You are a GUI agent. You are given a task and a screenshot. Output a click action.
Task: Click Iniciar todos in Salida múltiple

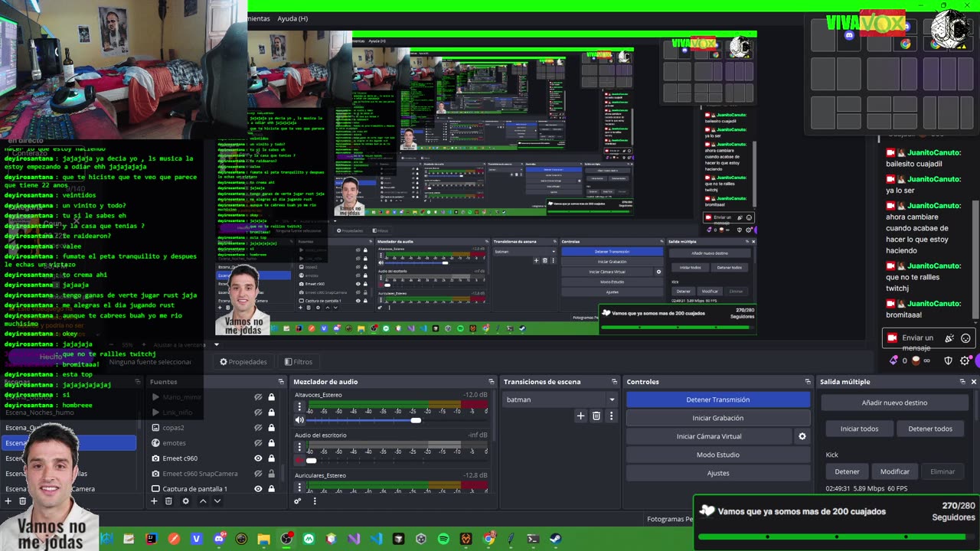[x=859, y=429]
